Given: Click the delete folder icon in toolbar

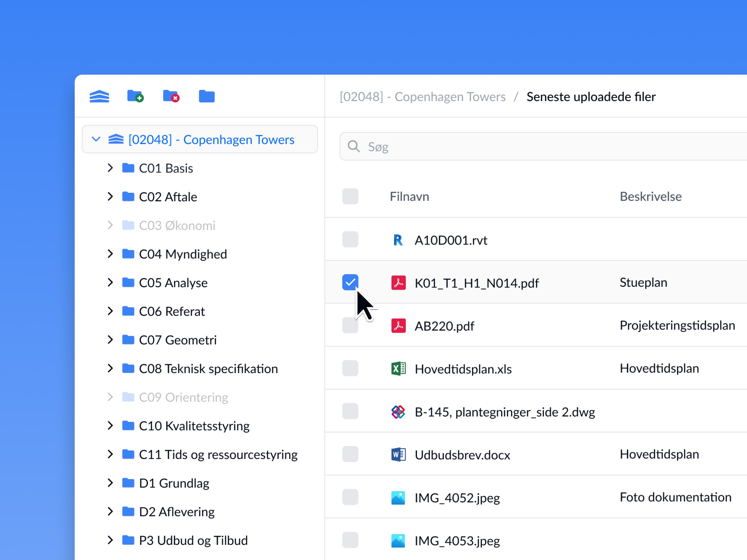Looking at the screenshot, I should click(x=171, y=96).
